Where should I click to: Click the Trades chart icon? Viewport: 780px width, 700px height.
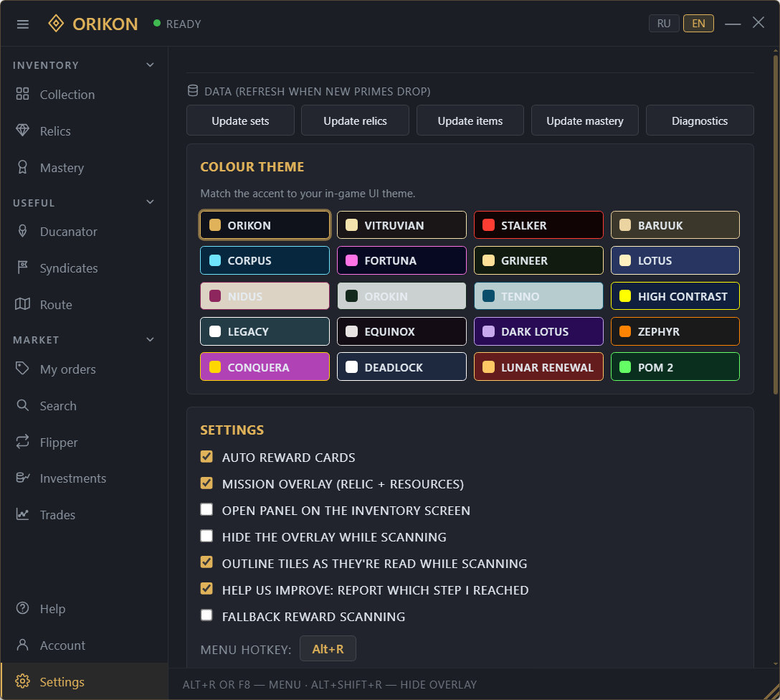(22, 514)
